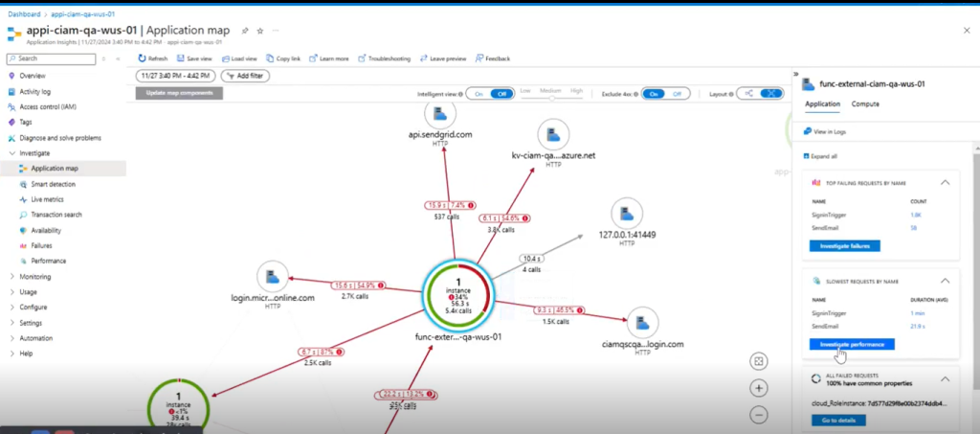Open Feedback from toolbar

[493, 58]
